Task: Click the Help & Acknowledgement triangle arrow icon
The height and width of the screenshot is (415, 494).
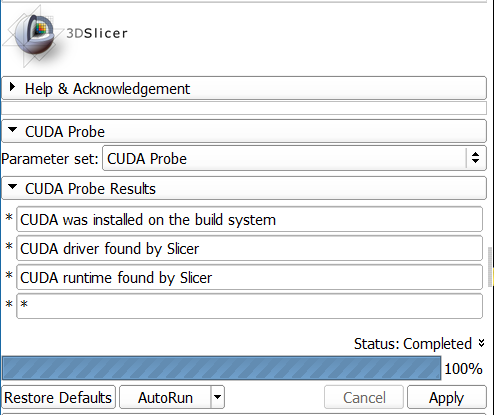Action: click(x=12, y=87)
